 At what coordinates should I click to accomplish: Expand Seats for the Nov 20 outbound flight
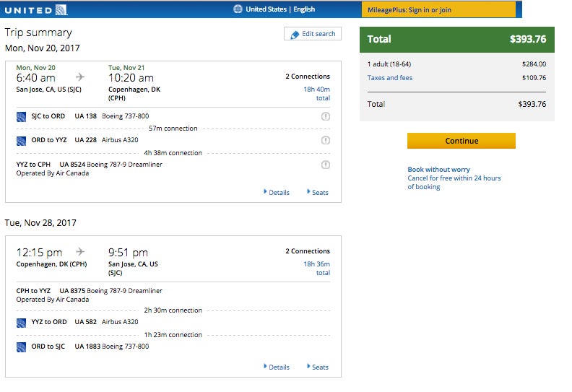318,192
